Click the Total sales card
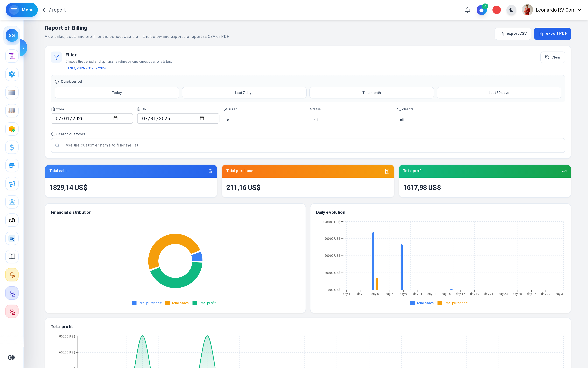588x368 pixels. tap(131, 181)
